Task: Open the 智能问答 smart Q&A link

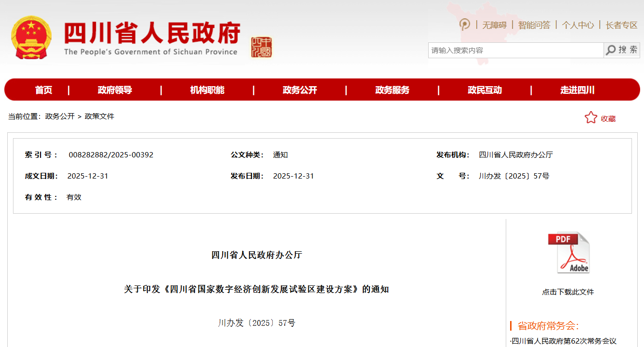Action: pos(534,25)
